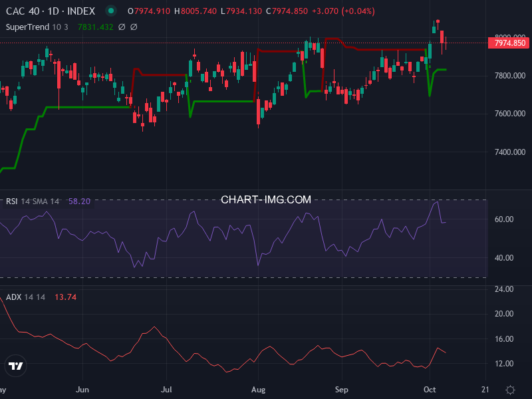Click second null symbol in SuperTrend legend

134,27
